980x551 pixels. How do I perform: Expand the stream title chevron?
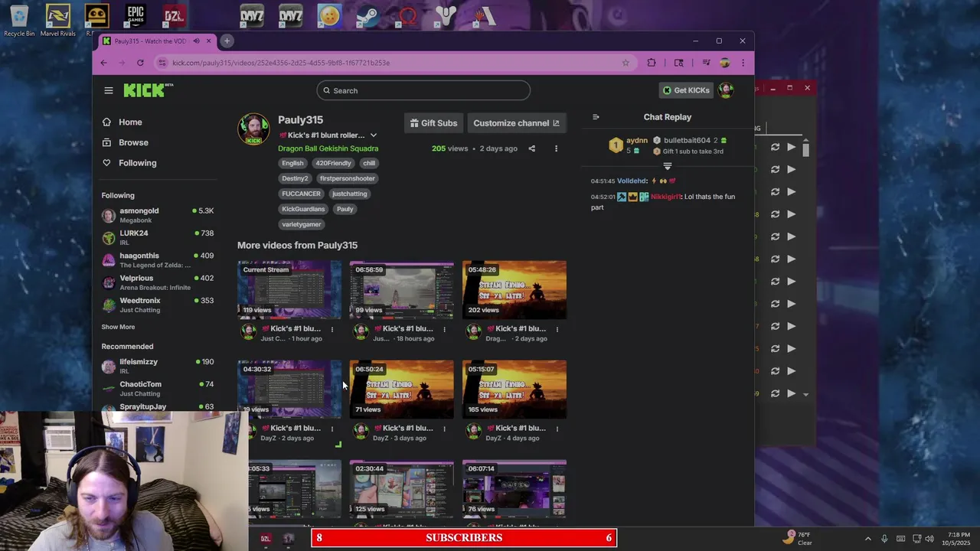pos(374,135)
